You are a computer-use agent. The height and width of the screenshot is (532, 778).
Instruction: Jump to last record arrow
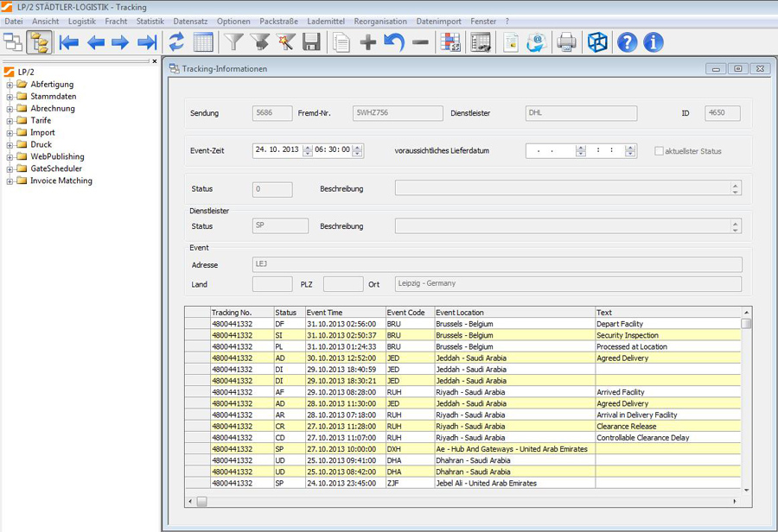coord(147,42)
